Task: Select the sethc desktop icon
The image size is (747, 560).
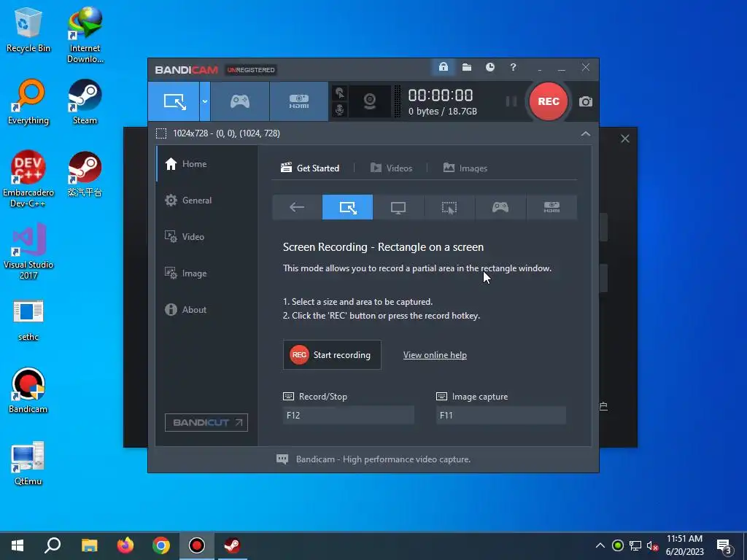Action: (28, 320)
